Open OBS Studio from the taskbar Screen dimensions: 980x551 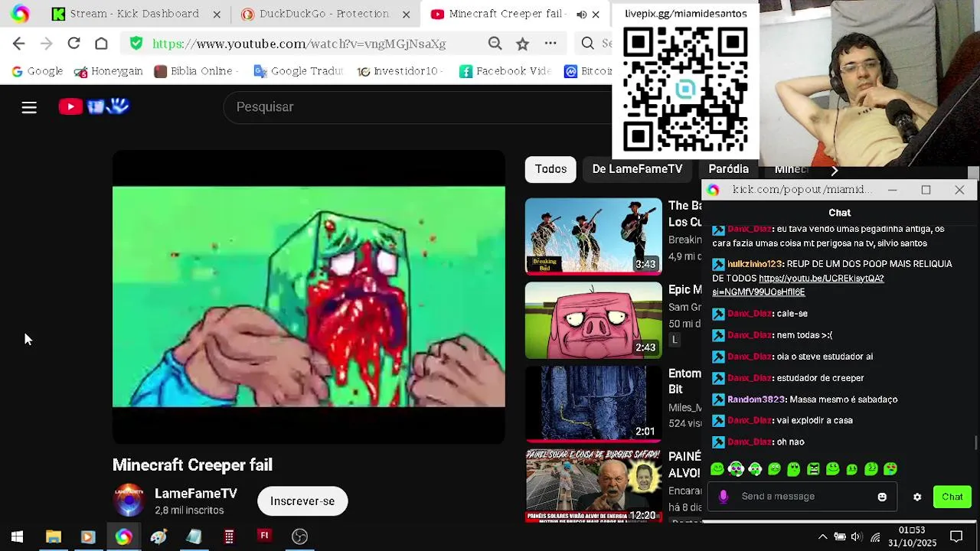299,536
